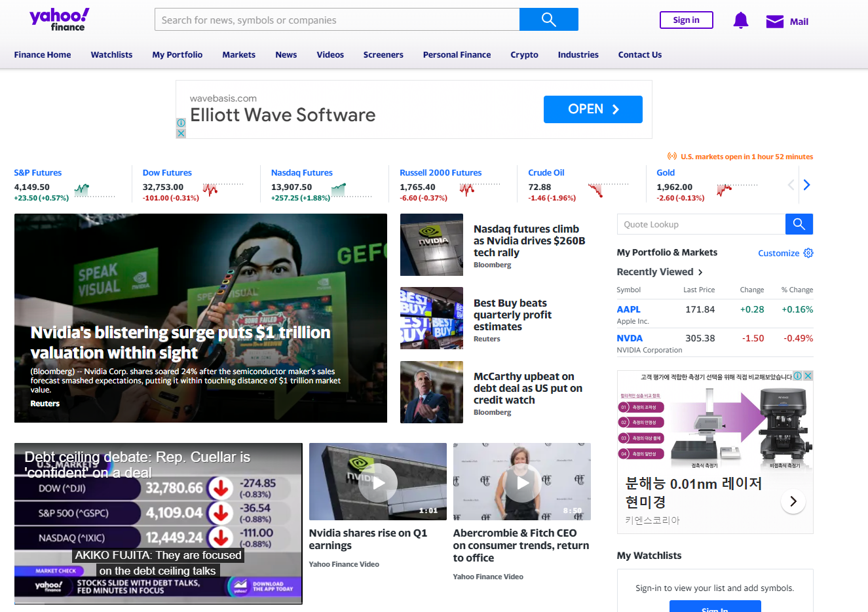Open Gold sparkline chart
The width and height of the screenshot is (868, 612).
point(737,191)
